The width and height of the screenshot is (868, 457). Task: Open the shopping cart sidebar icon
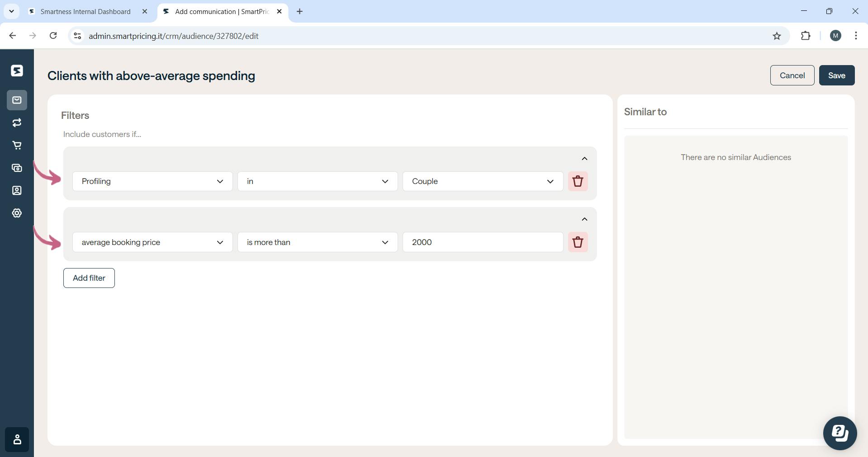tap(17, 145)
